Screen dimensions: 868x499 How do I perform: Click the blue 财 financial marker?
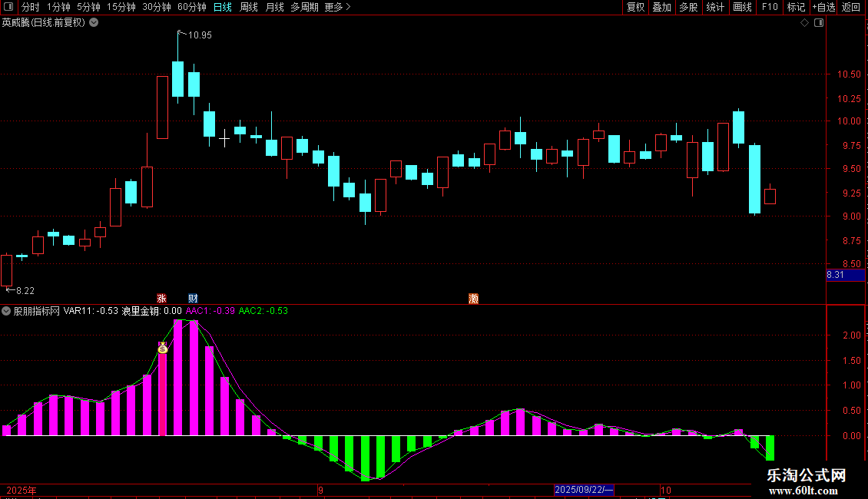[193, 298]
